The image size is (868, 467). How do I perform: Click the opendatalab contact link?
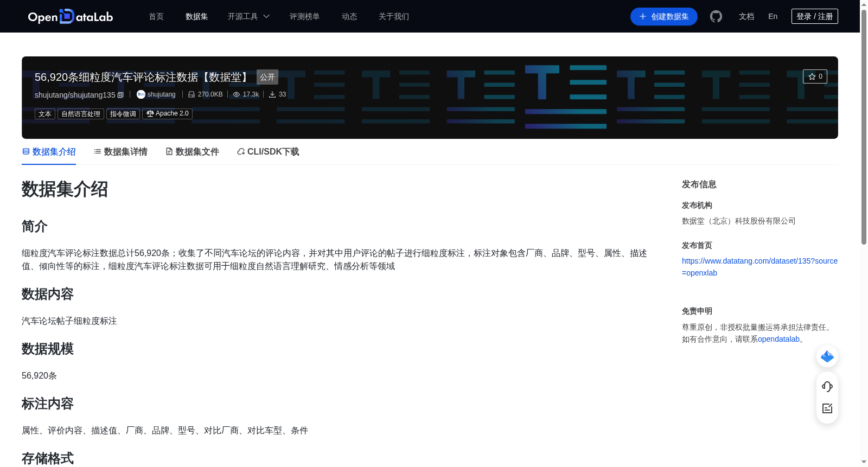click(x=778, y=339)
